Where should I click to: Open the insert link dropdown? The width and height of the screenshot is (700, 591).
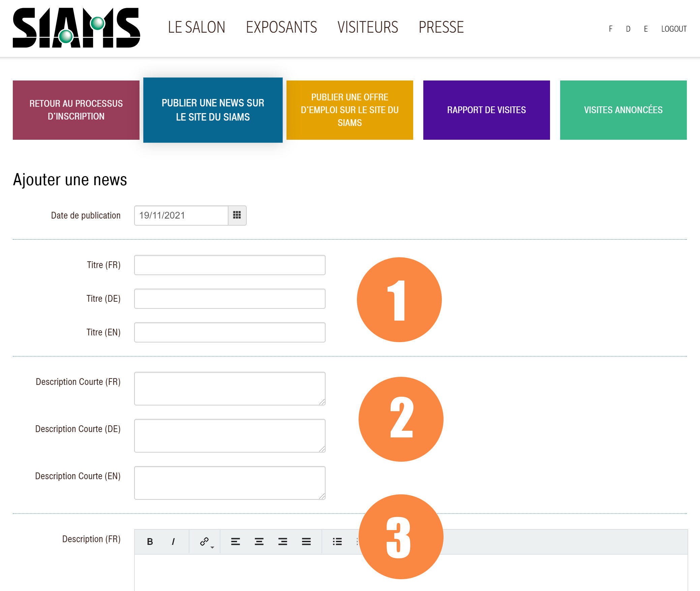coord(206,541)
